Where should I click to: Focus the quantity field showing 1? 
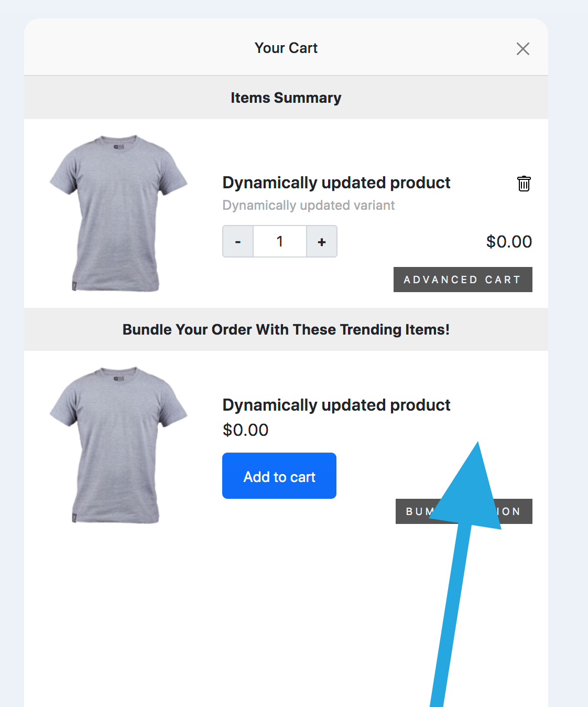pyautogui.click(x=280, y=241)
